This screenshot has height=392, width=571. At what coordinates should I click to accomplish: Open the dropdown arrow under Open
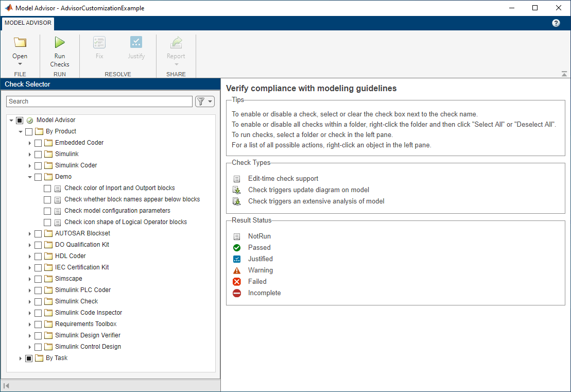tap(20, 64)
